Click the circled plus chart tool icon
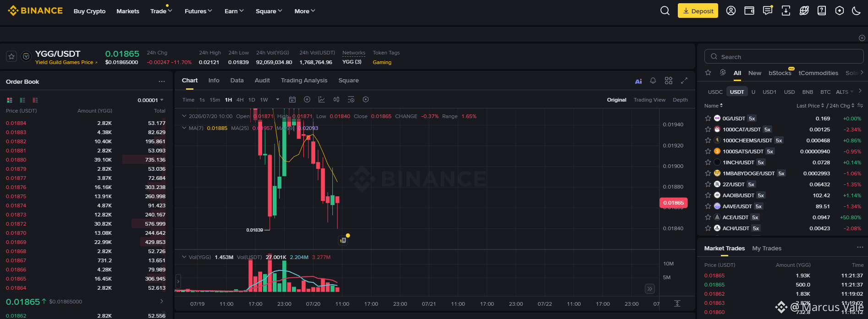Image resolution: width=868 pixels, height=319 pixels. point(307,99)
